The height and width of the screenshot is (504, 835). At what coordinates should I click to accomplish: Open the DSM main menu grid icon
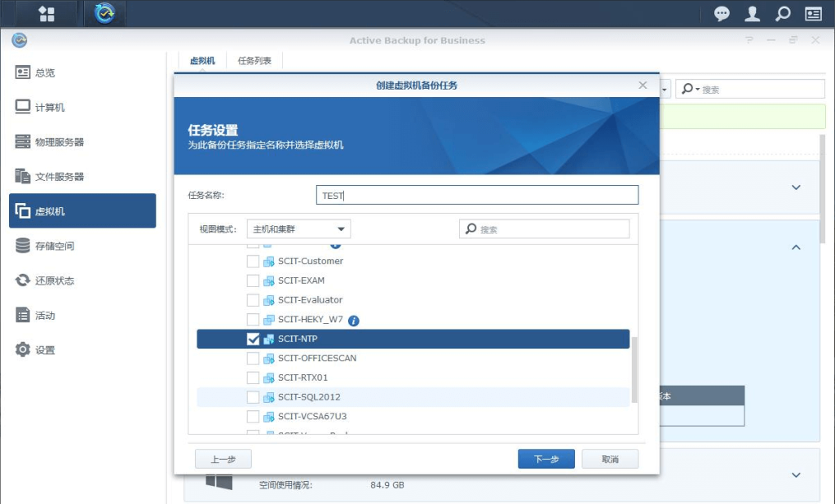click(46, 14)
